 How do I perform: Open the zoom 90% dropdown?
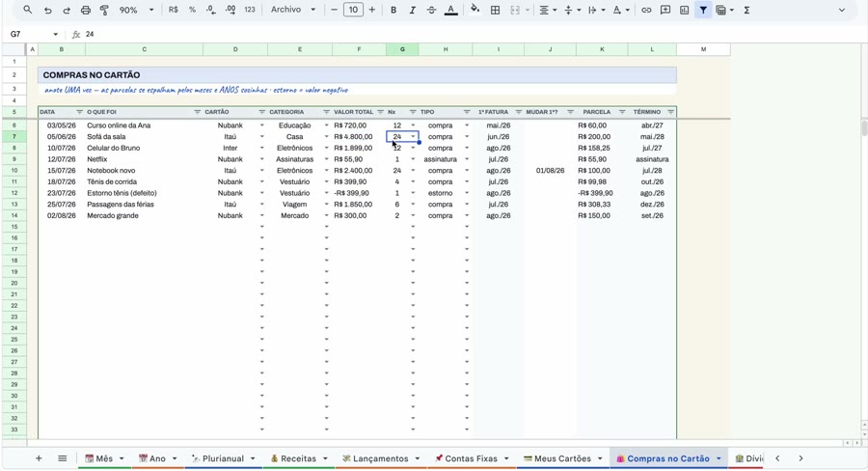pyautogui.click(x=136, y=10)
